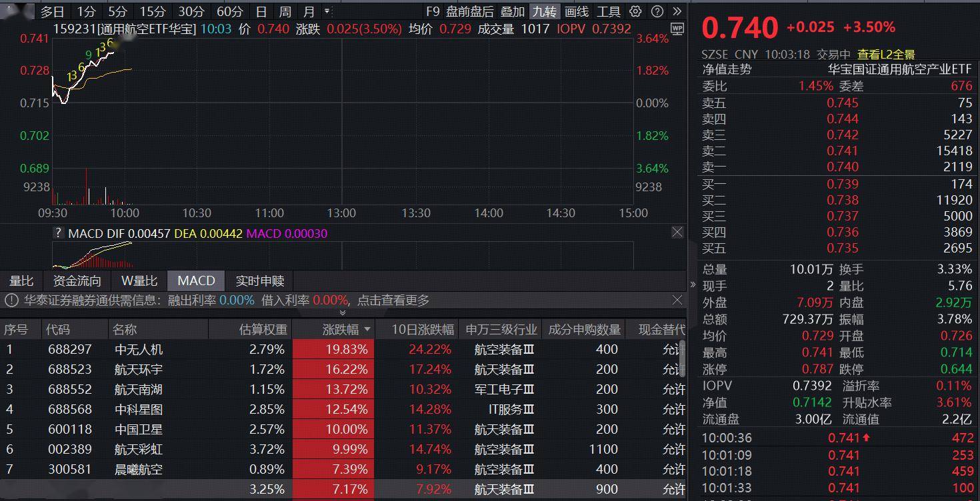Close the MACD indicator sub-chart panel
Image resolution: width=980 pixels, height=501 pixels.
[x=677, y=233]
